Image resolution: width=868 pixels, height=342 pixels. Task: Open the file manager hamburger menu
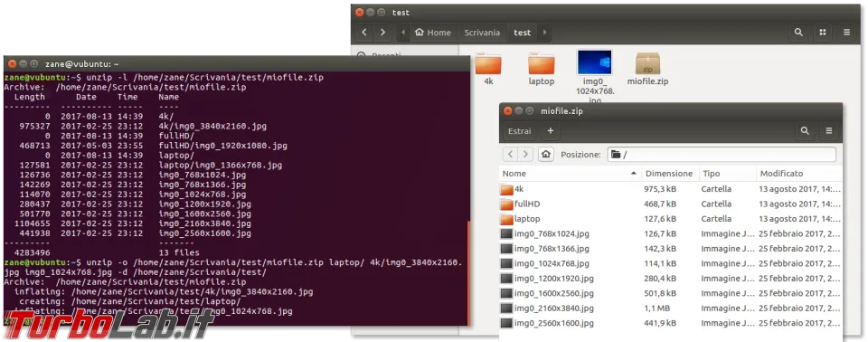pyautogui.click(x=846, y=33)
